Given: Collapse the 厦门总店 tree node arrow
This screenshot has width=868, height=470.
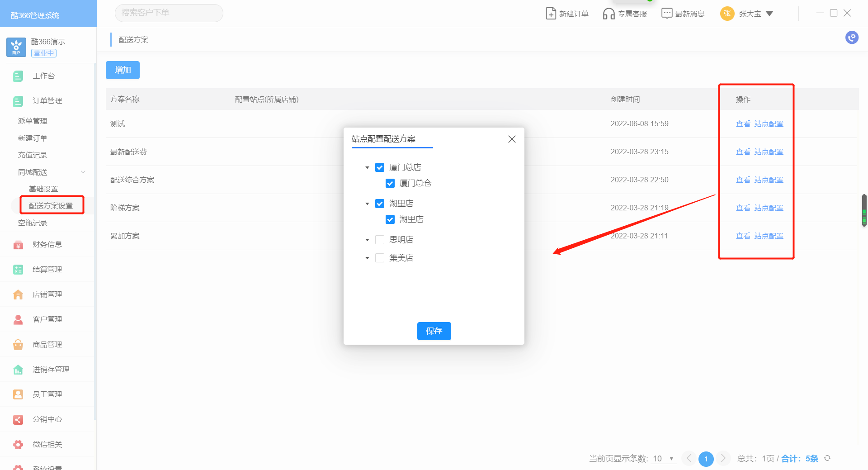Looking at the screenshot, I should pos(367,167).
